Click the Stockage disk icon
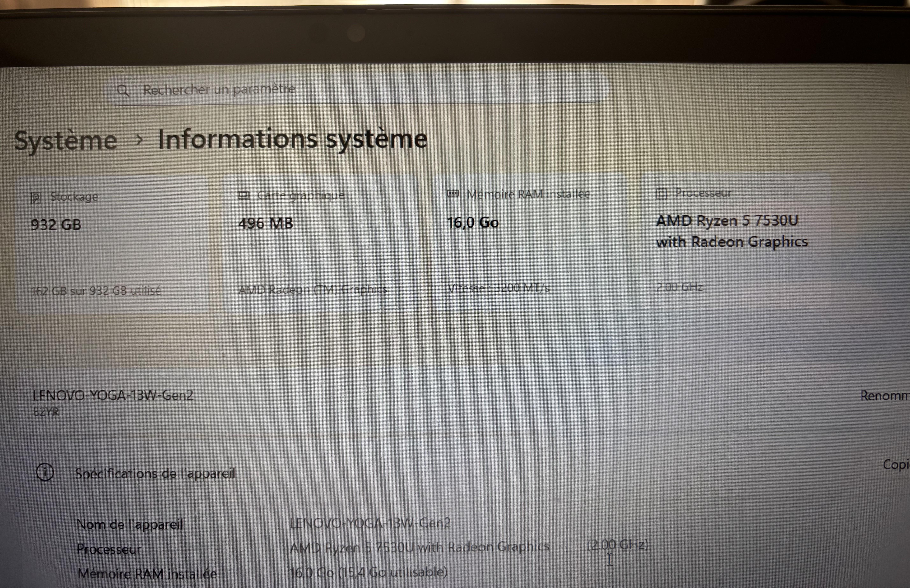 (x=36, y=198)
